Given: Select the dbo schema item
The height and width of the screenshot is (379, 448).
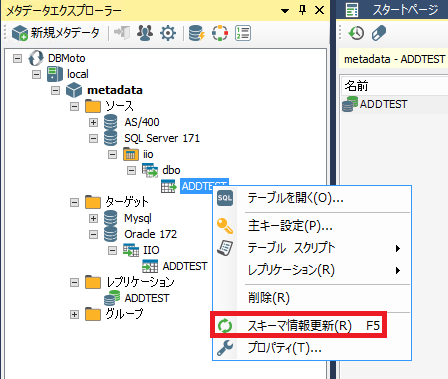Looking at the screenshot, I should pos(171,170).
